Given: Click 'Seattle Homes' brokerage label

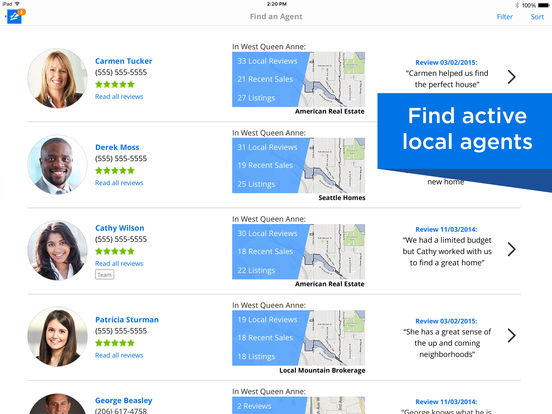Looking at the screenshot, I should pyautogui.click(x=342, y=197).
